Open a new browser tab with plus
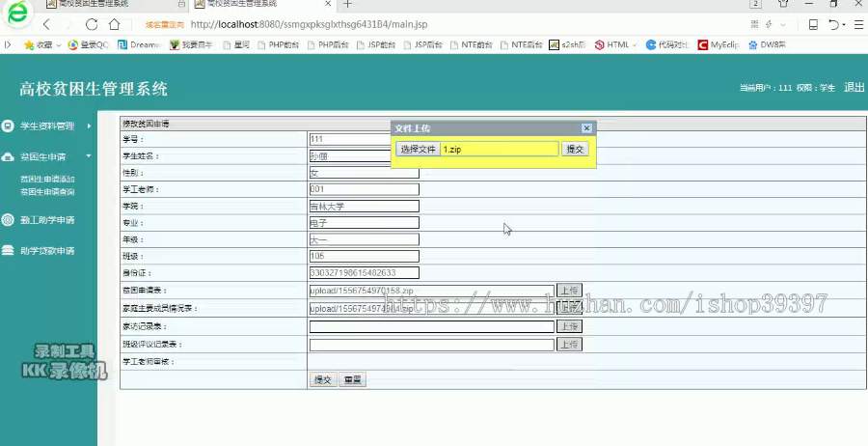868x446 pixels. click(x=347, y=4)
